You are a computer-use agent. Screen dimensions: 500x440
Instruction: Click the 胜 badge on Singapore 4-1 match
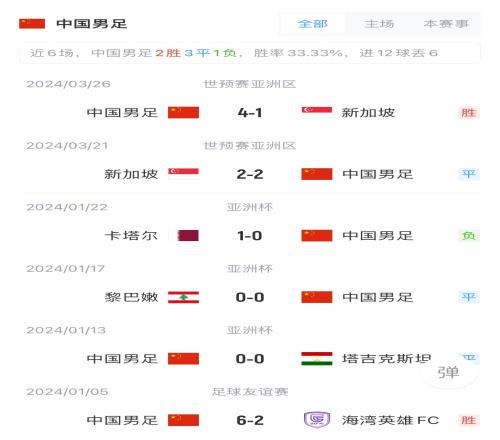tap(468, 113)
